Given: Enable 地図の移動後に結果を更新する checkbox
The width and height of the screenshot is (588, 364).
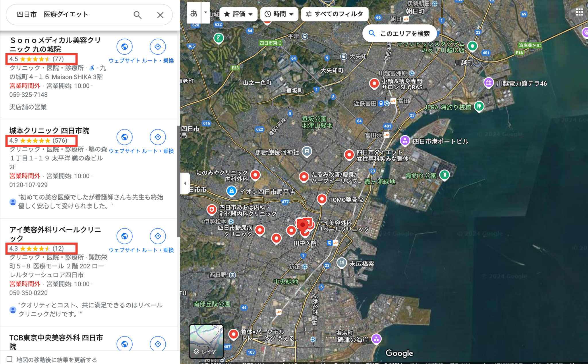Looking at the screenshot, I should click(9, 359).
